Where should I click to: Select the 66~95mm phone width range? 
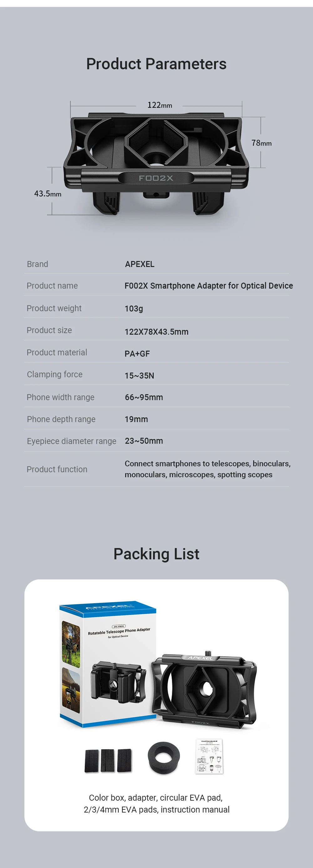click(x=144, y=397)
